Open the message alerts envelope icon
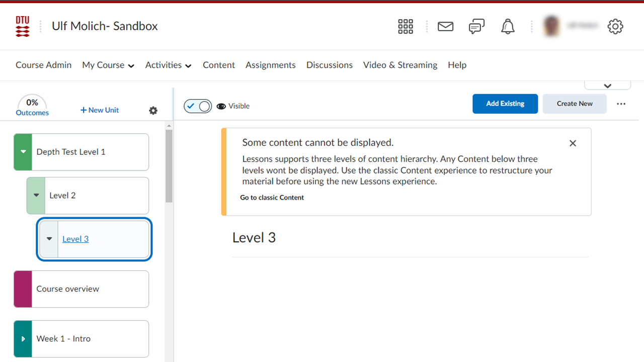This screenshot has width=644, height=362. (x=445, y=27)
